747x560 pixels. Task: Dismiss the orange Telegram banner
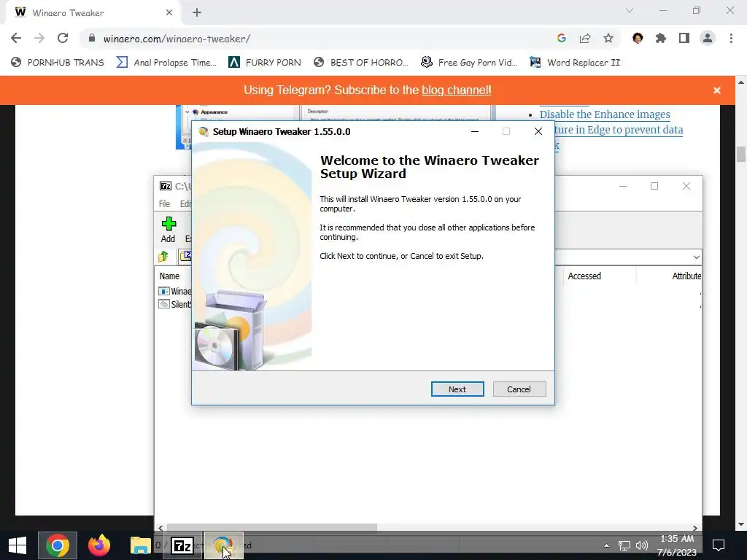pos(716,90)
